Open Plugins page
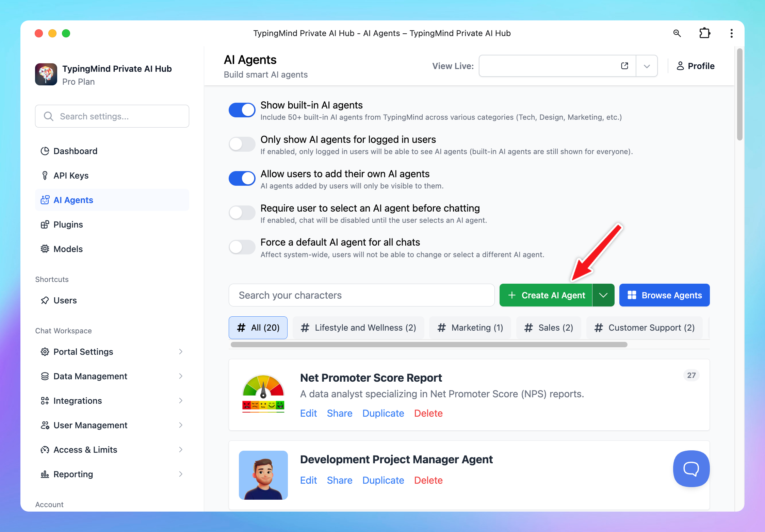The width and height of the screenshot is (765, 532). [112, 225]
